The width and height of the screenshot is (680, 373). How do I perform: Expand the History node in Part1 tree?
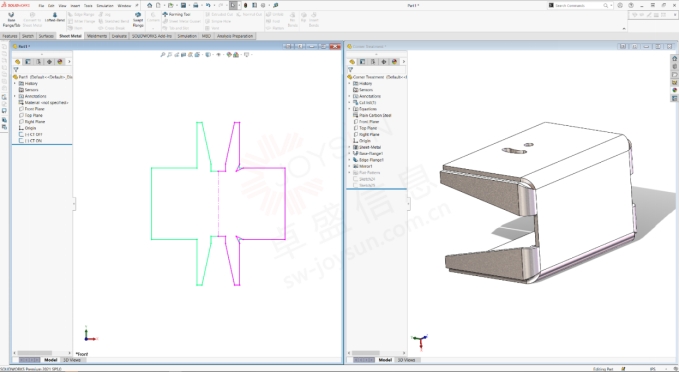[x=15, y=83]
